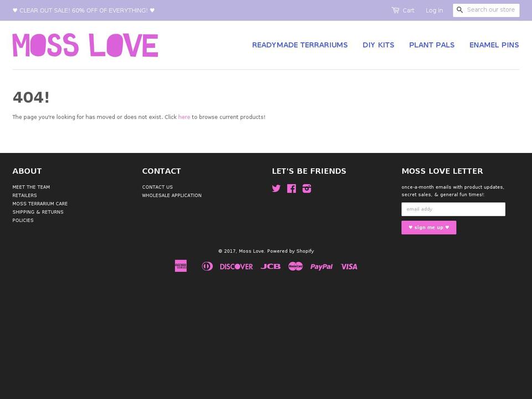Open the Policies footer link
This screenshot has width=532, height=399.
23,220
